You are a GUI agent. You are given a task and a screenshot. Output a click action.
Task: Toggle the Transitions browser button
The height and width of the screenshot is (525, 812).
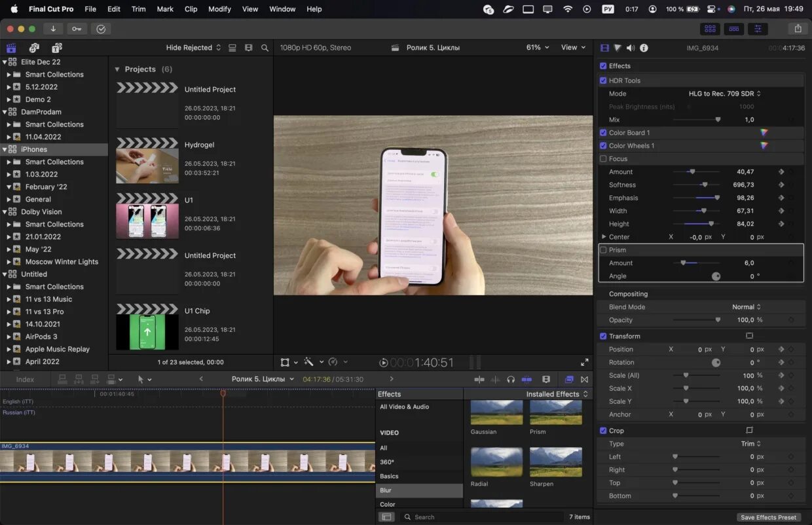(x=584, y=380)
